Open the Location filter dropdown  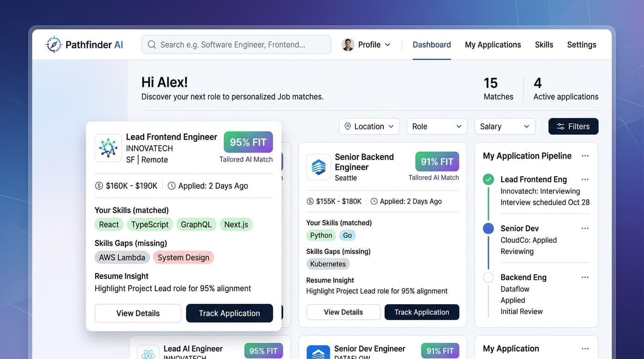[369, 126]
